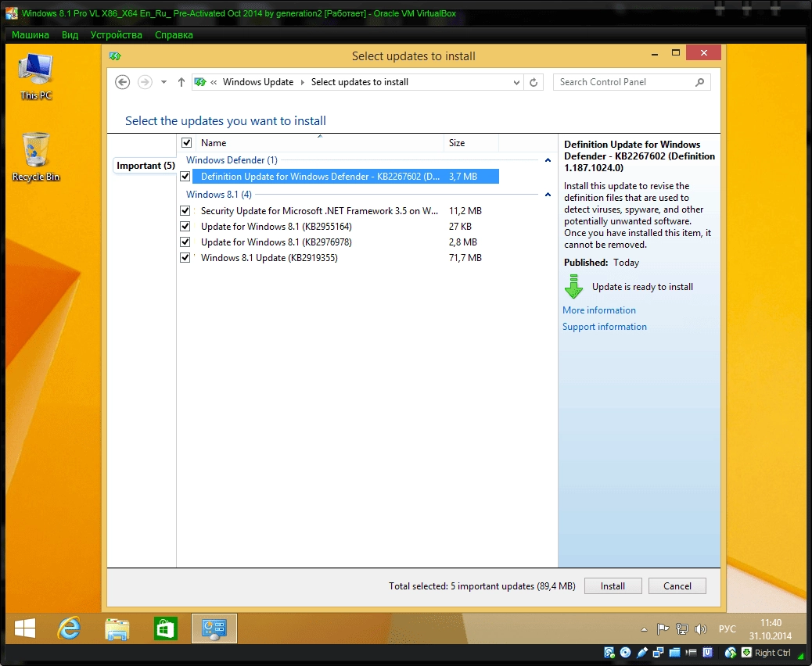Click VirtualBox optical disc indicator

626,653
